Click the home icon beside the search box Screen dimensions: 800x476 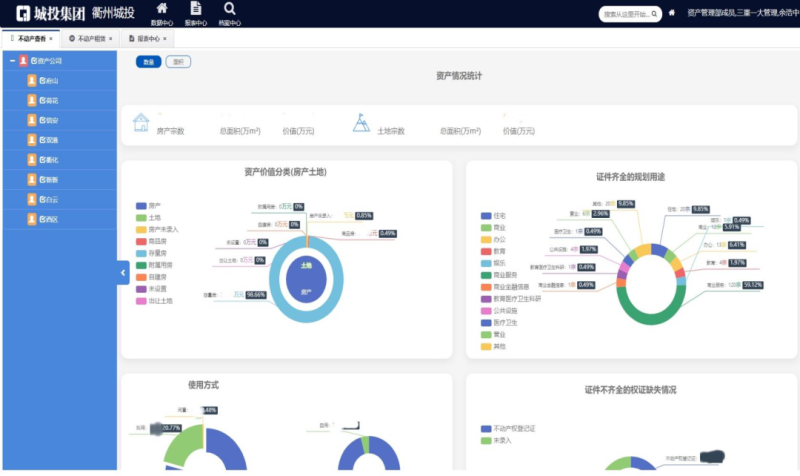tap(672, 13)
